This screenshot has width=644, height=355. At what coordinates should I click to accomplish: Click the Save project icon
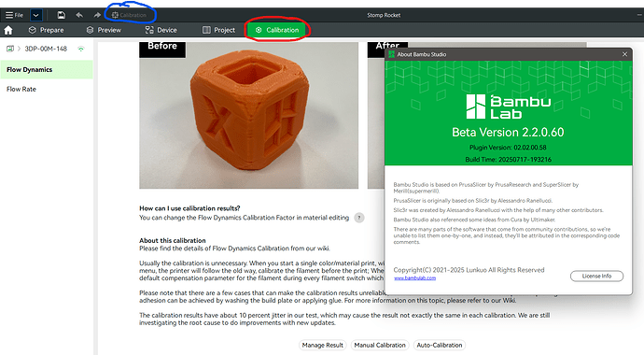point(62,15)
